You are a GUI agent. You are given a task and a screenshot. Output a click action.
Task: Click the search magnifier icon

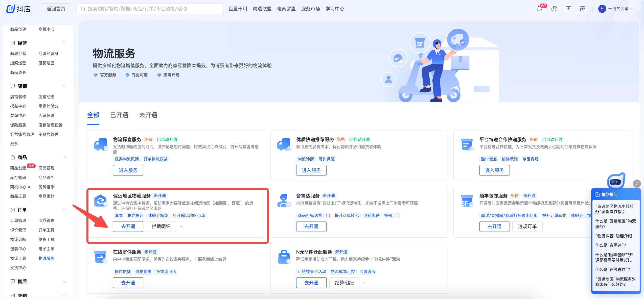tap(83, 9)
